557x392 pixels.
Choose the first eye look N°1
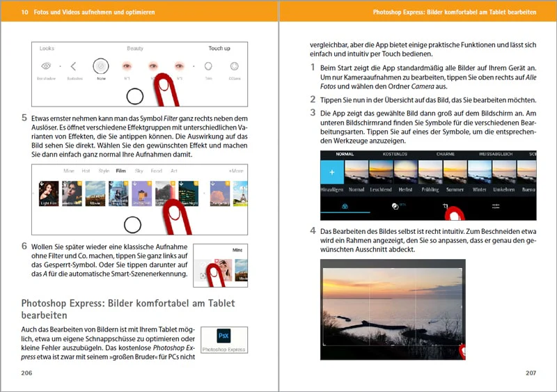click(x=127, y=66)
